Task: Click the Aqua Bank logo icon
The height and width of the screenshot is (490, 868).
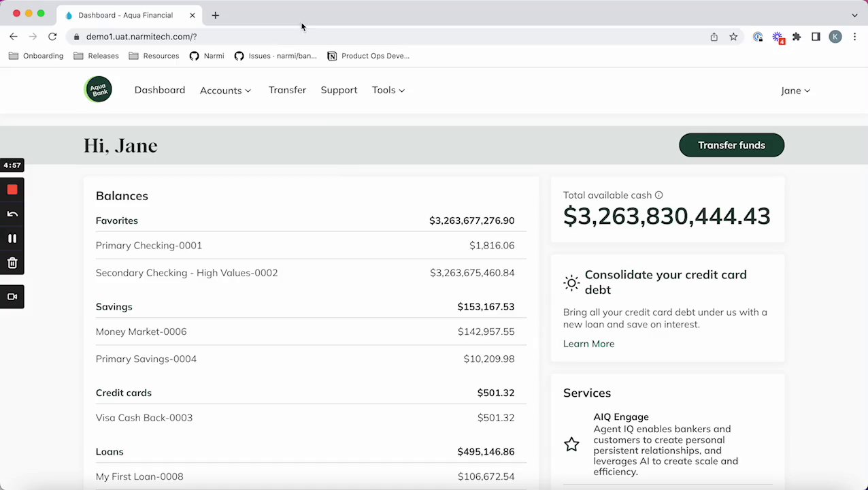Action: 98,90
